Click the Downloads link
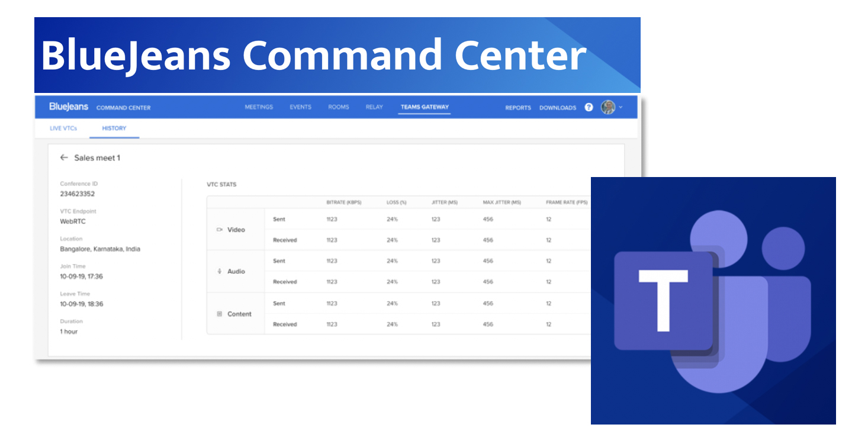The width and height of the screenshot is (868, 434). coord(557,108)
